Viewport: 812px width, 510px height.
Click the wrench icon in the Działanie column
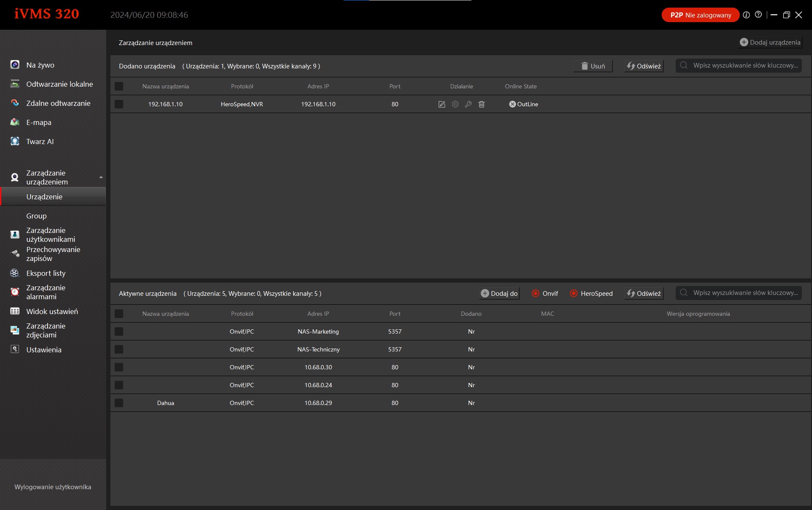(x=468, y=104)
